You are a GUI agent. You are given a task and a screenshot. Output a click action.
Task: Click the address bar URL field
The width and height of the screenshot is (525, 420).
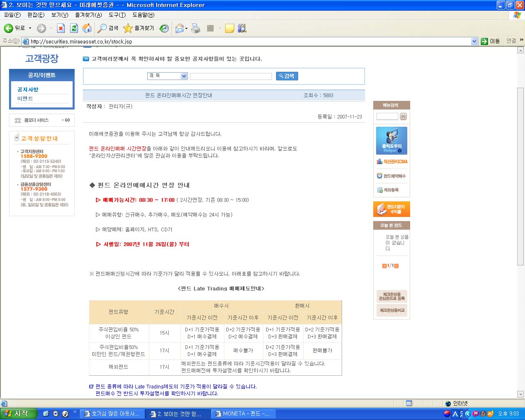tap(247, 41)
